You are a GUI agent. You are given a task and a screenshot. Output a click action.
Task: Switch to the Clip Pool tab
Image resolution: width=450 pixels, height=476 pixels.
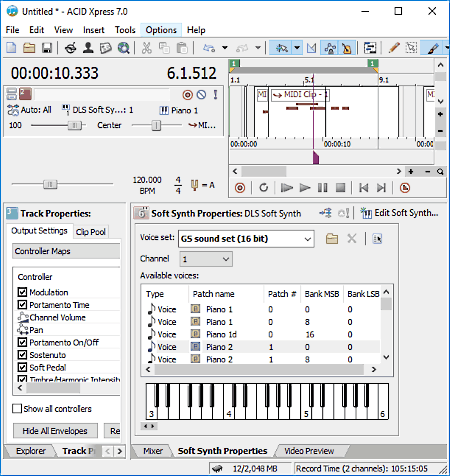tap(90, 232)
